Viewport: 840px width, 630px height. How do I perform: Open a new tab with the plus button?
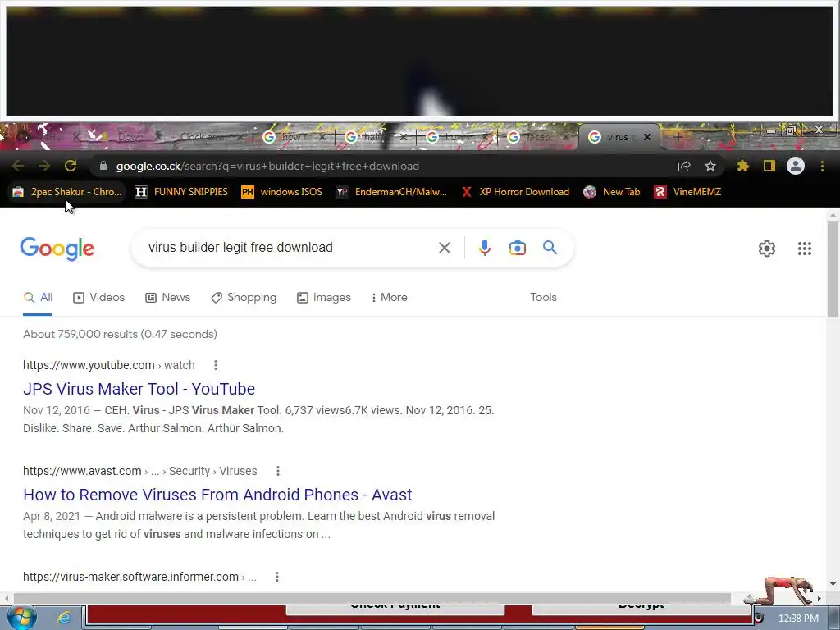(x=678, y=137)
